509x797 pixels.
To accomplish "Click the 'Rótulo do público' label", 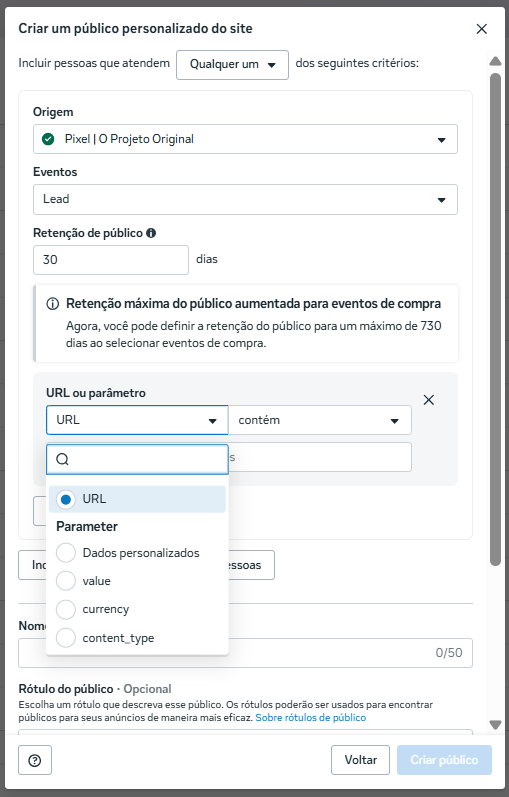I will (66, 689).
